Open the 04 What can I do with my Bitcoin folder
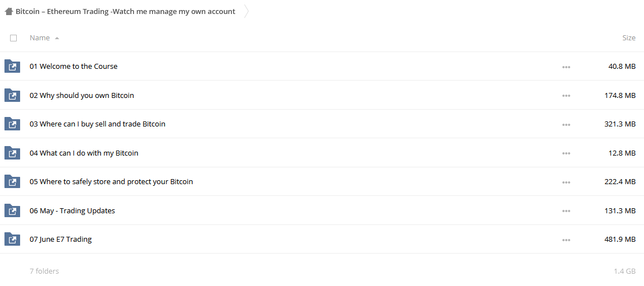Viewport: 644px width, 286px height. [84, 153]
